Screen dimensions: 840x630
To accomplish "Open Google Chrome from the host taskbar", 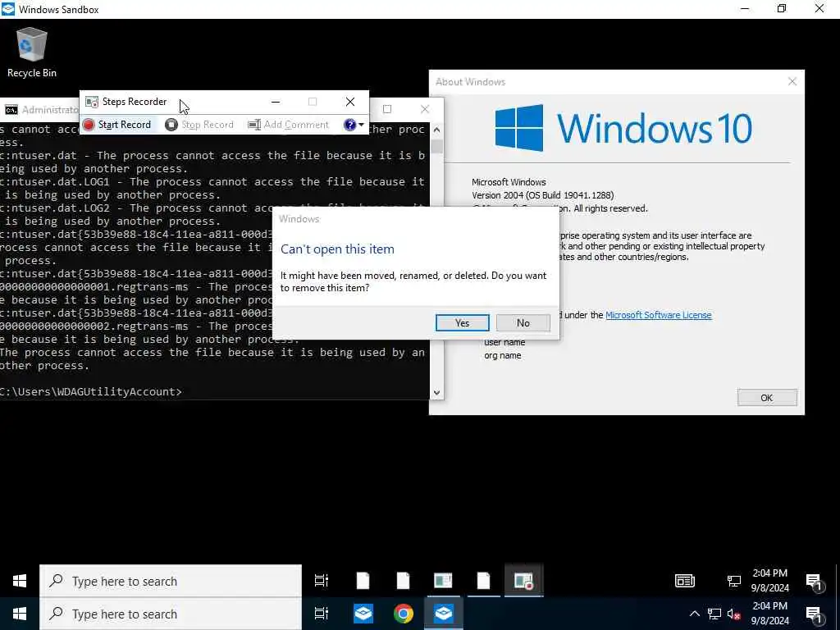I will pos(404,614).
